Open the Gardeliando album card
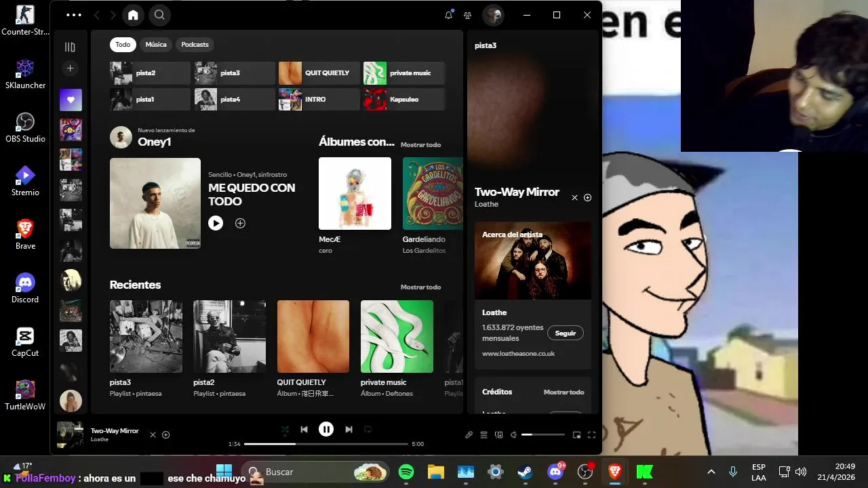868x488 pixels. (433, 207)
